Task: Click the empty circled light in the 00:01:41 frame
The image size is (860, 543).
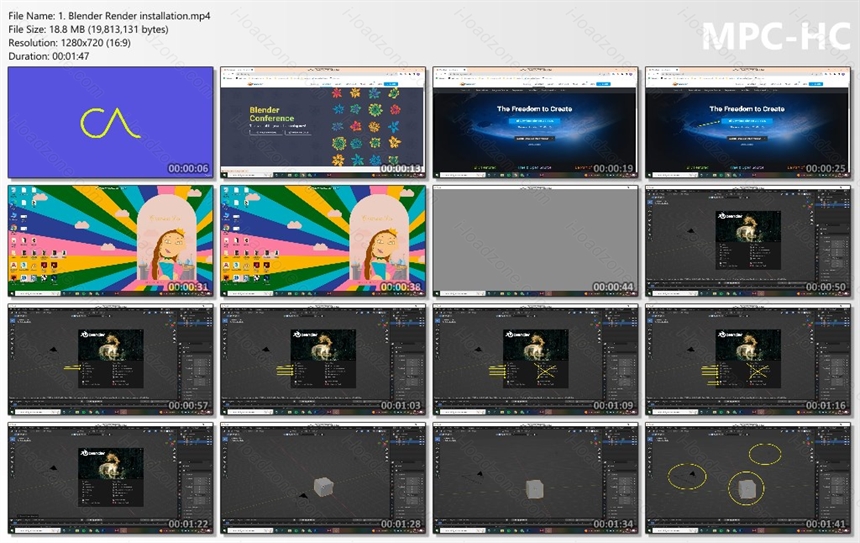Action: [x=765, y=454]
